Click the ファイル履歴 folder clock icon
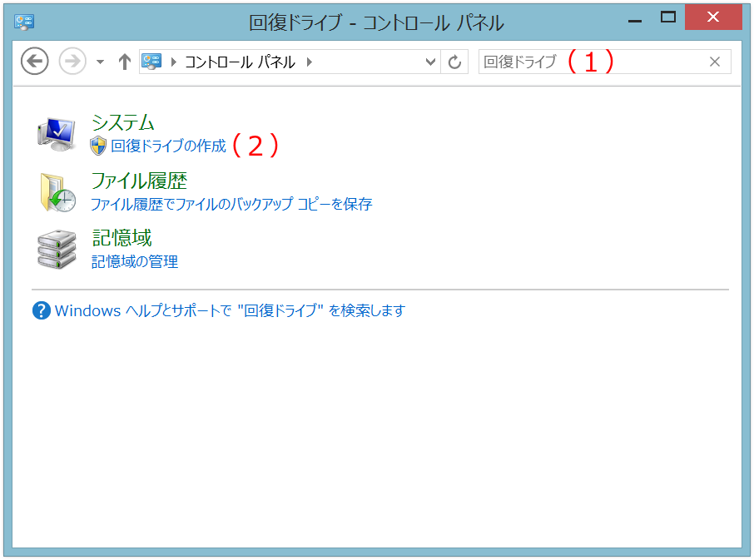The width and height of the screenshot is (754, 560). tap(57, 192)
